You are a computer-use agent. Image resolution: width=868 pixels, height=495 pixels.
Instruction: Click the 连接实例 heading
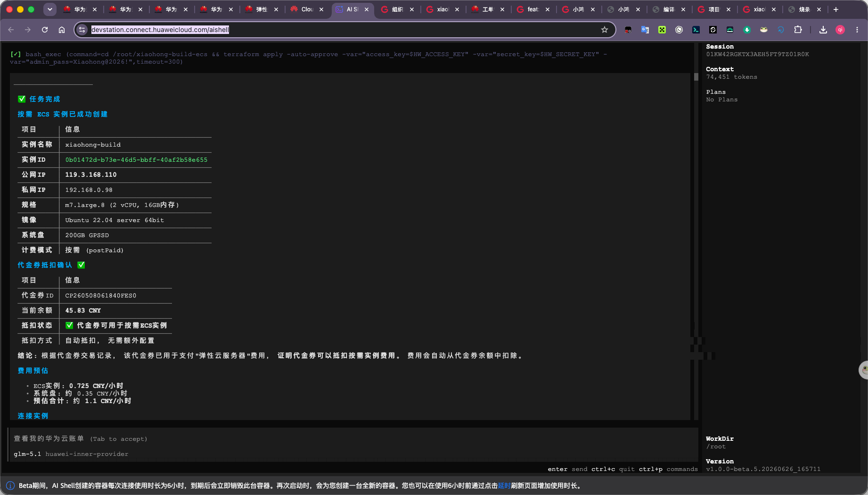coord(33,416)
